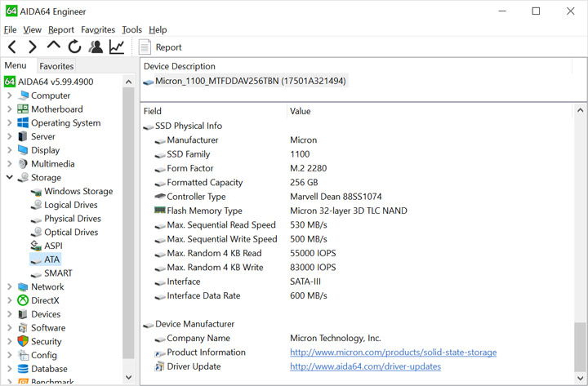The image size is (588, 386).
Task: Open the graph chart toolbar icon
Action: coord(117,47)
